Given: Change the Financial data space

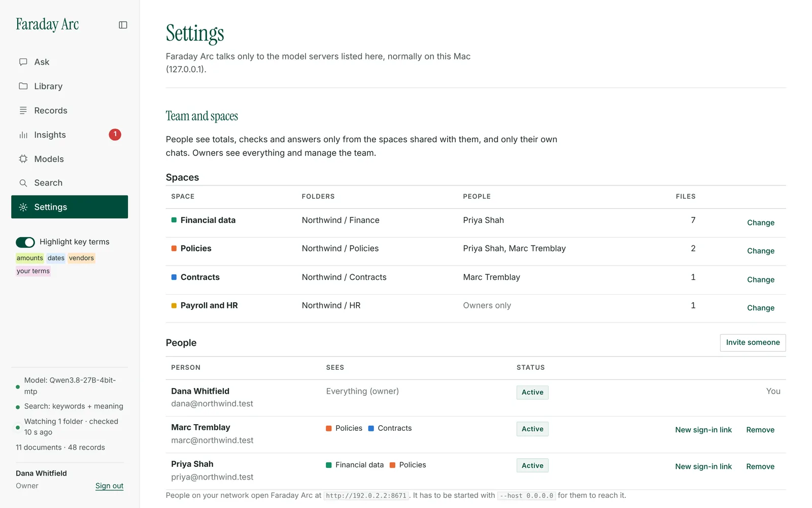Looking at the screenshot, I should [760, 223].
